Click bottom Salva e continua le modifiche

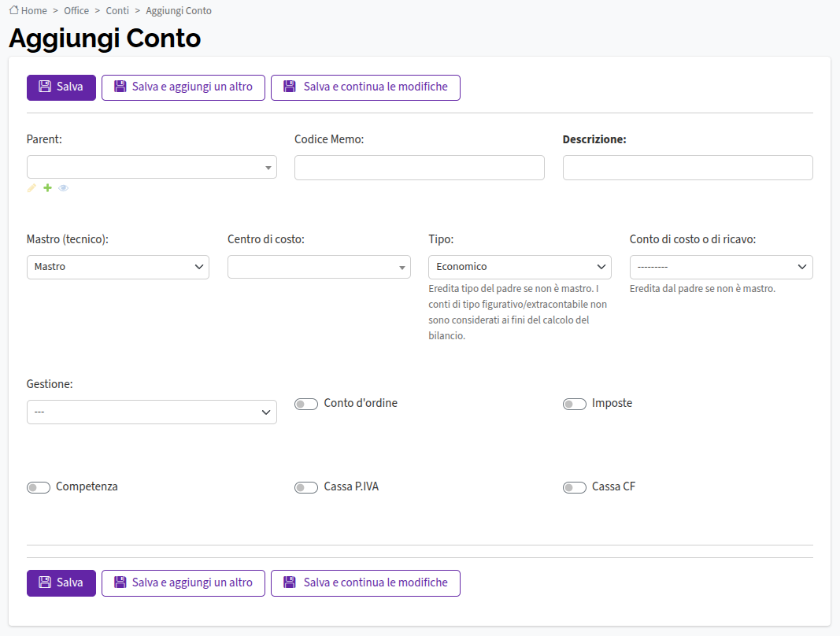coord(365,583)
